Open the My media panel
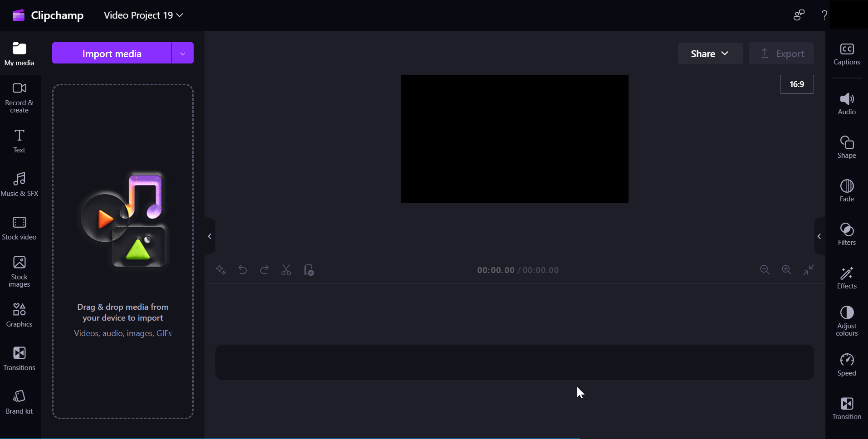Image resolution: width=868 pixels, height=439 pixels. (20, 54)
